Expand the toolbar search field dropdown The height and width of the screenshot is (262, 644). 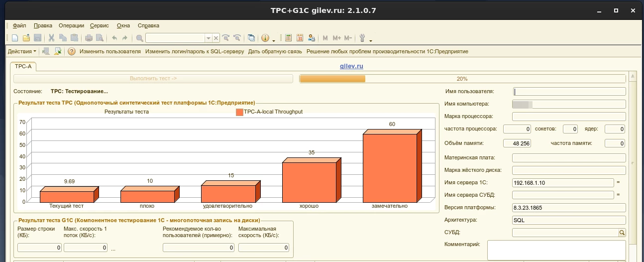(x=209, y=38)
